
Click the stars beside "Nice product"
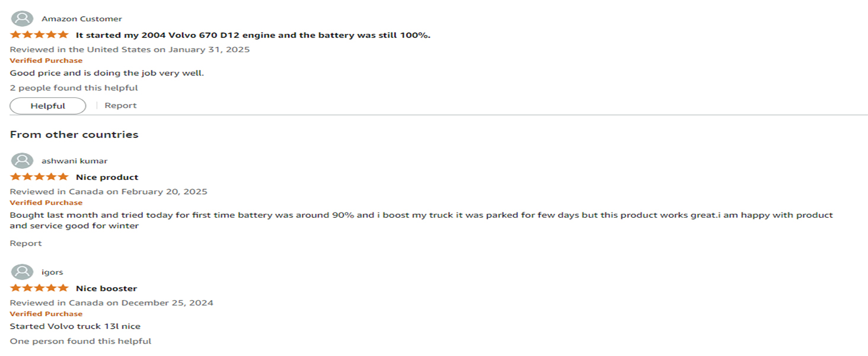pos(39,177)
